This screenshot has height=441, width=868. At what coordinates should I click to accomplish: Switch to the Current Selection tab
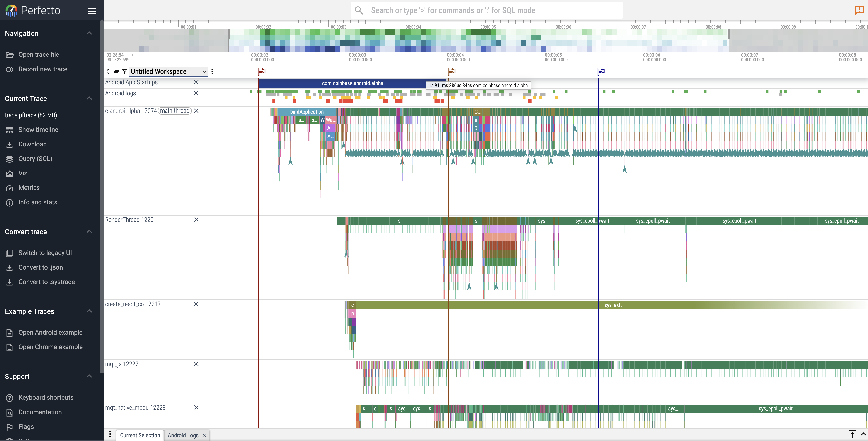coord(140,435)
